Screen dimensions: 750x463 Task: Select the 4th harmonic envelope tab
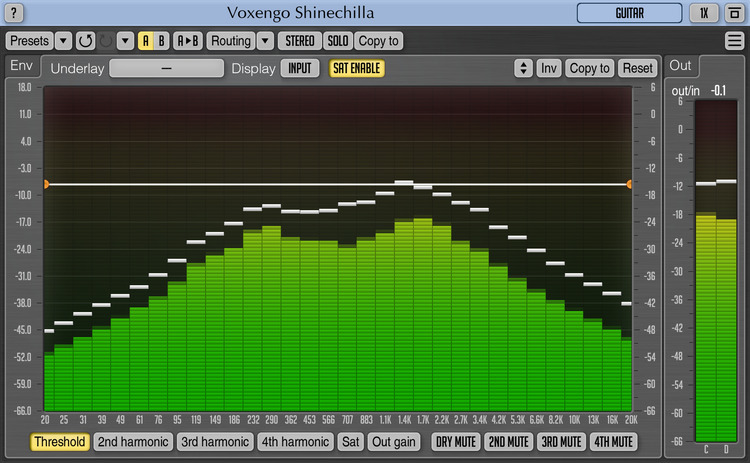(x=295, y=441)
